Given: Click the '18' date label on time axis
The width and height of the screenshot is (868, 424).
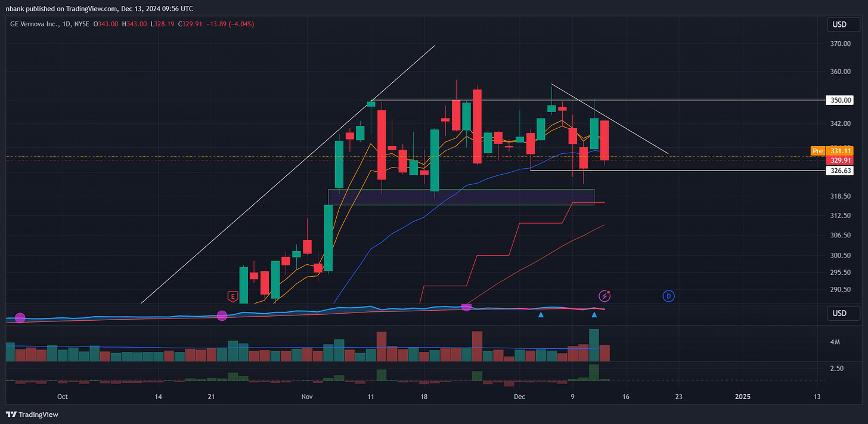Looking at the screenshot, I should (x=424, y=397).
